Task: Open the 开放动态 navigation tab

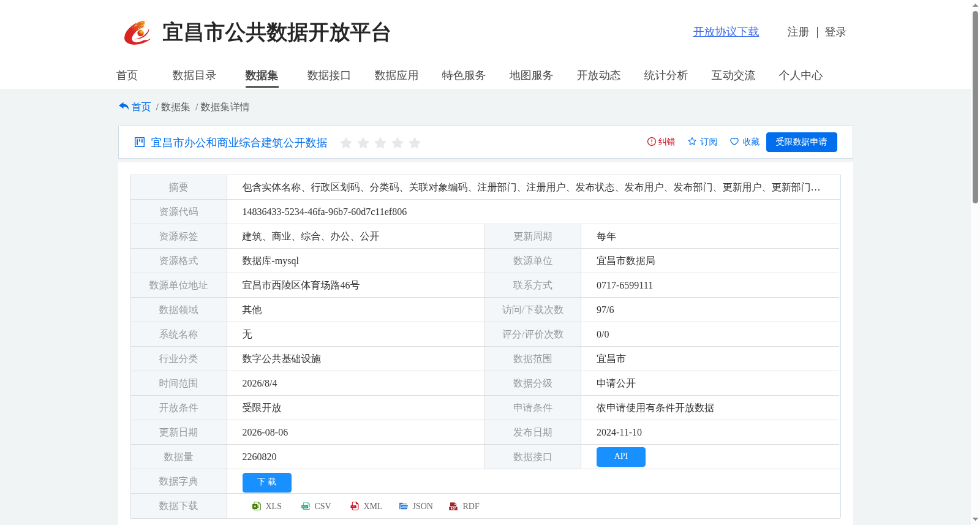Action: tap(598, 75)
